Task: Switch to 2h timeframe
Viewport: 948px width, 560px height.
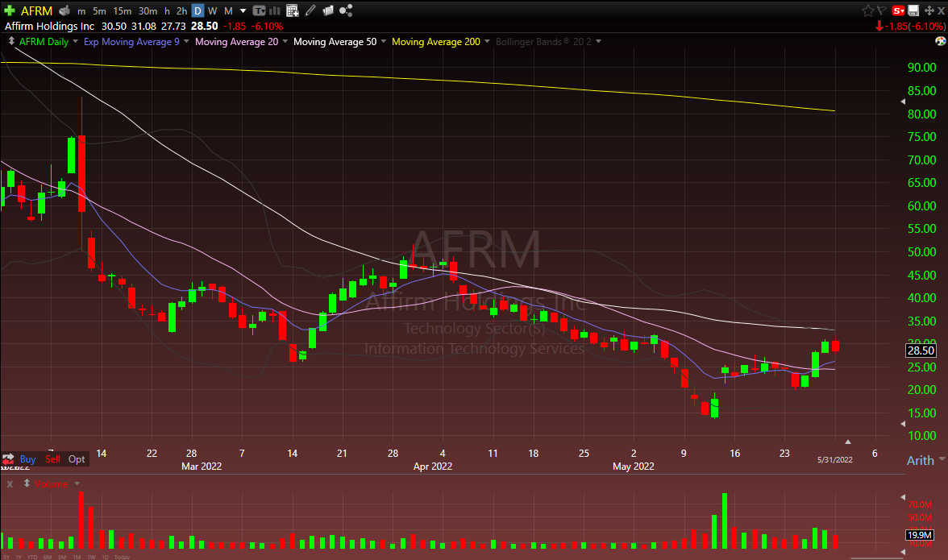Action: [181, 10]
